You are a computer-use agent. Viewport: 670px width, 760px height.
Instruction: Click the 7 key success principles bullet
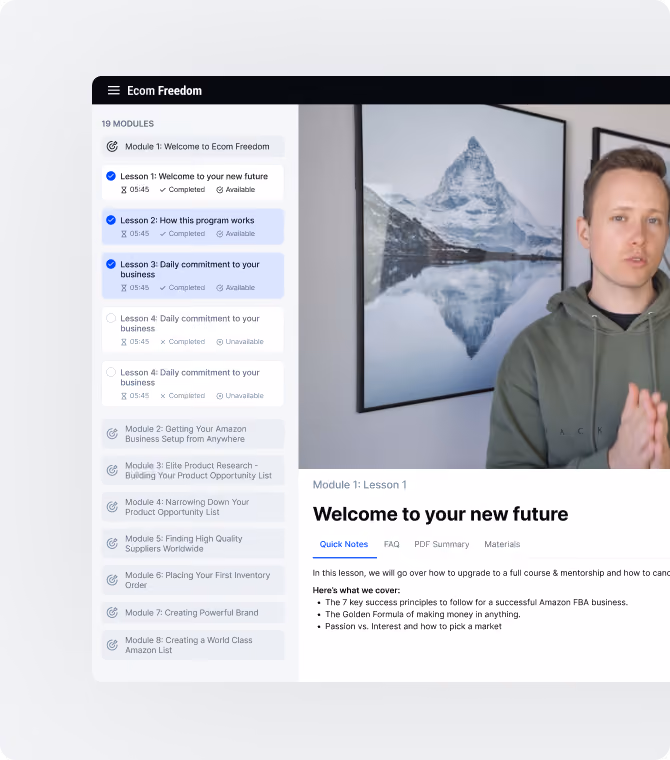[x=476, y=602]
